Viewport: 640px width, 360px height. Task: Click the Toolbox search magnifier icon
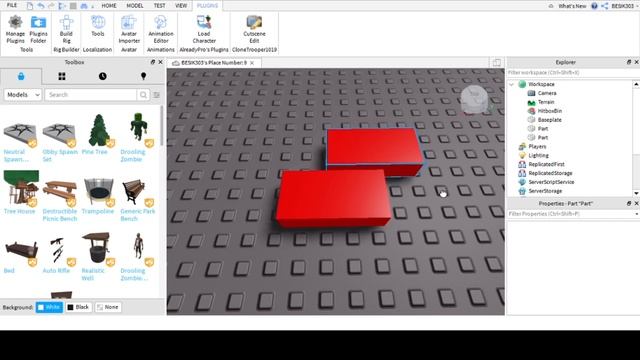point(143,95)
